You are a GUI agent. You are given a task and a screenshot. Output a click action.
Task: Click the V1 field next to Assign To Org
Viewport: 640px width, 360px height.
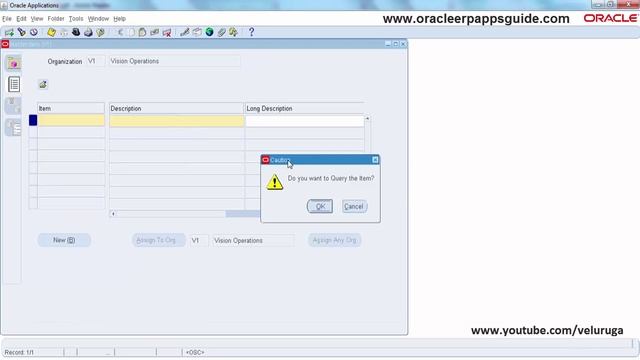pos(199,240)
